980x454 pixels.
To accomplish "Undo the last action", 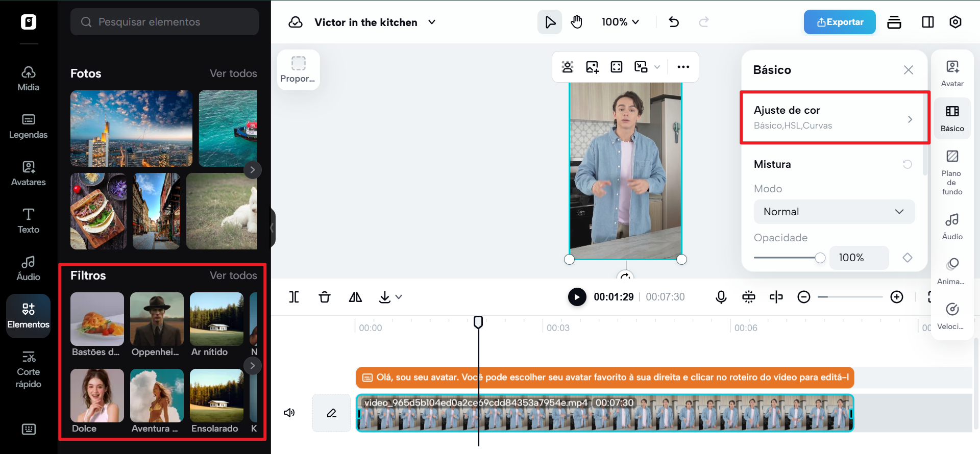I will pos(674,22).
